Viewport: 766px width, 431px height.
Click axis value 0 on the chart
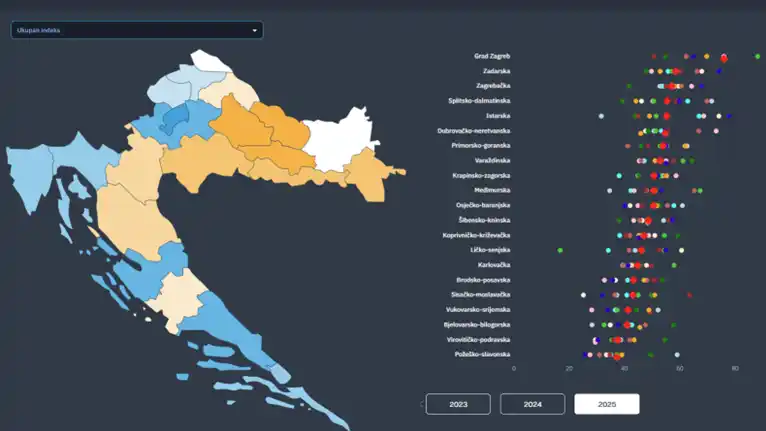pos(513,368)
